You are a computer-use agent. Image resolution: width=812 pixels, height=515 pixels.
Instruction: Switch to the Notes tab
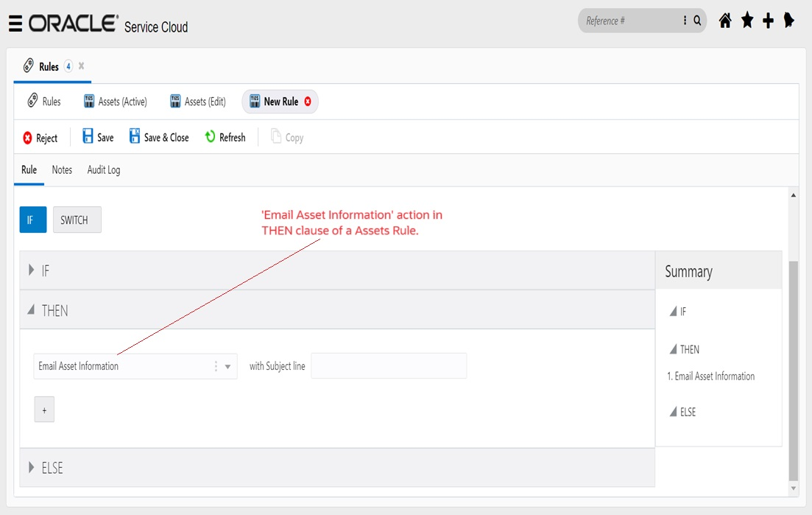[x=62, y=169]
